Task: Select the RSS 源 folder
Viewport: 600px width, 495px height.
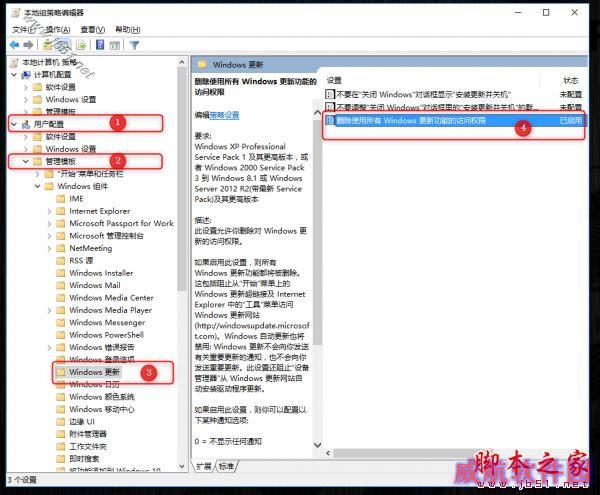Action: (x=81, y=261)
